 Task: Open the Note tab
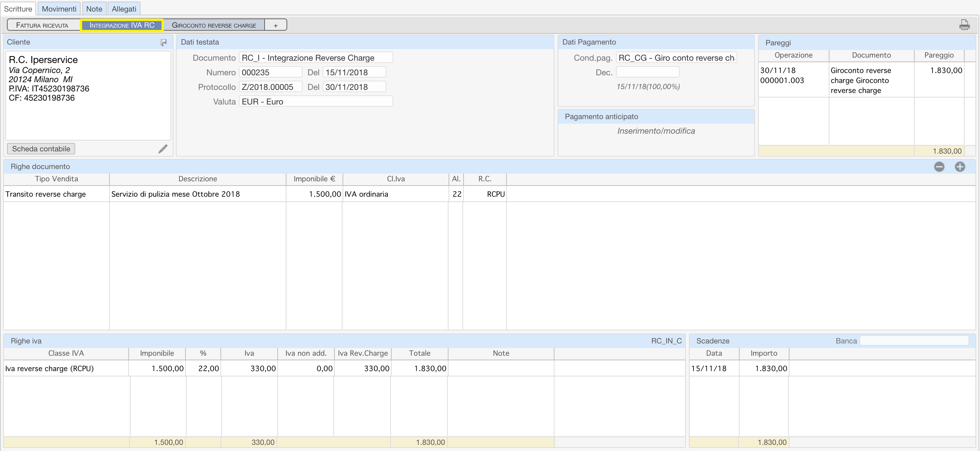(94, 8)
